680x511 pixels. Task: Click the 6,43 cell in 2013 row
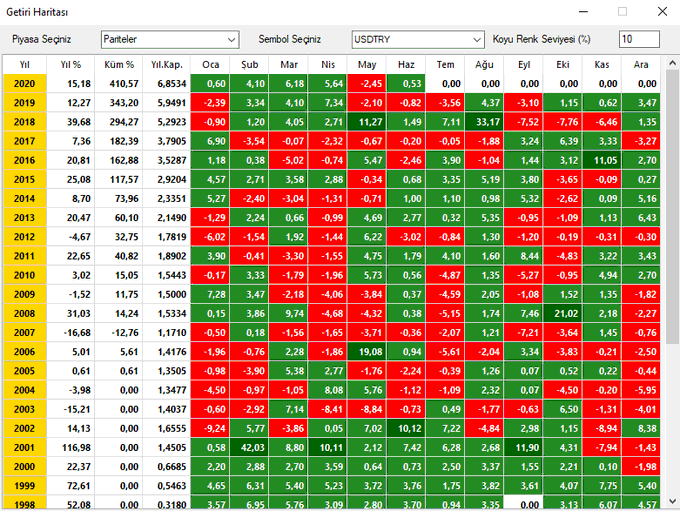click(641, 218)
